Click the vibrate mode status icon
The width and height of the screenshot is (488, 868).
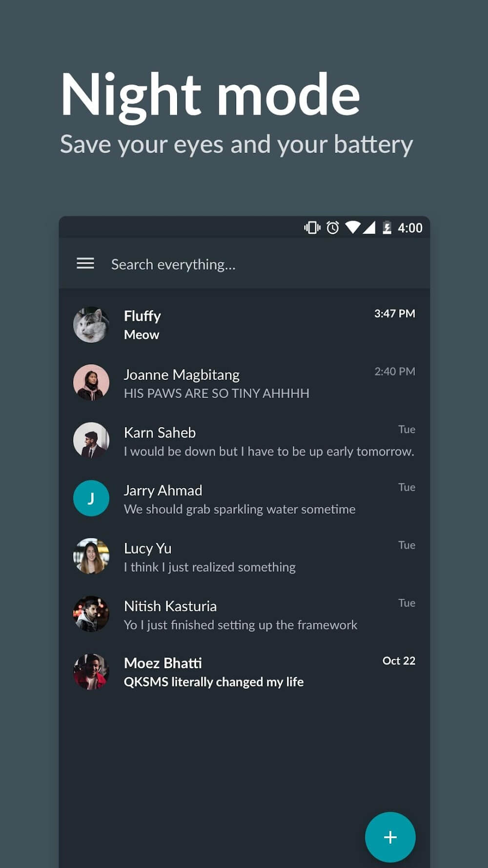coord(312,227)
